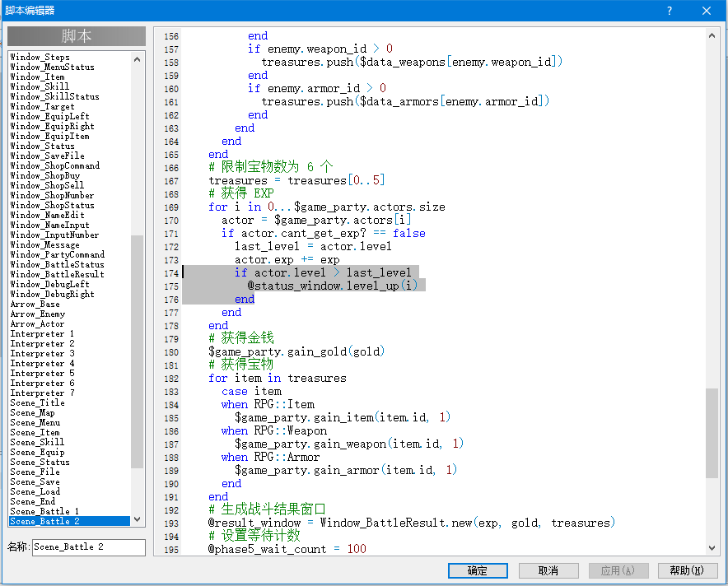
Task: Select Window_SkillStatus script
Action: 55,96
